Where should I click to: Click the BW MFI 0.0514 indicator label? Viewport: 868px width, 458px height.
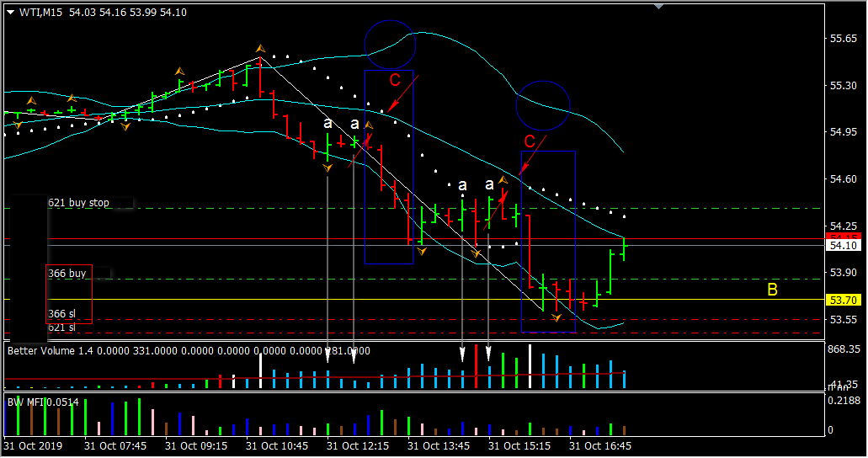pyautogui.click(x=43, y=402)
